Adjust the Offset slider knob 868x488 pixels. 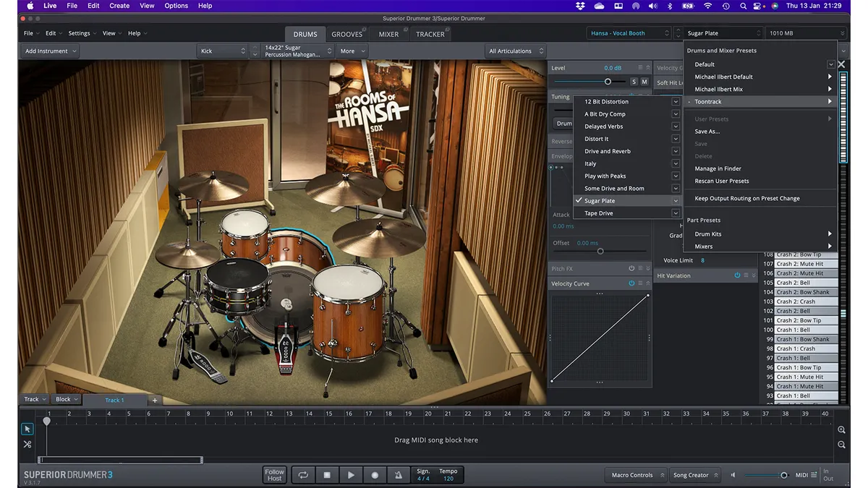pos(600,251)
